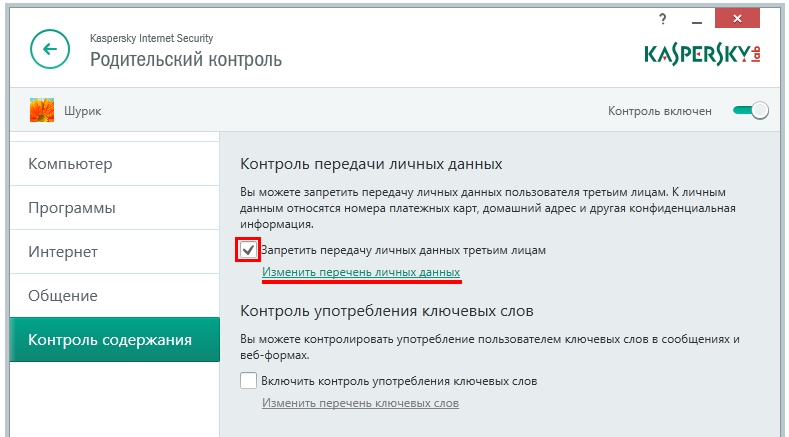Open the Компьютер section
The height and width of the screenshot is (437, 789).
point(70,164)
